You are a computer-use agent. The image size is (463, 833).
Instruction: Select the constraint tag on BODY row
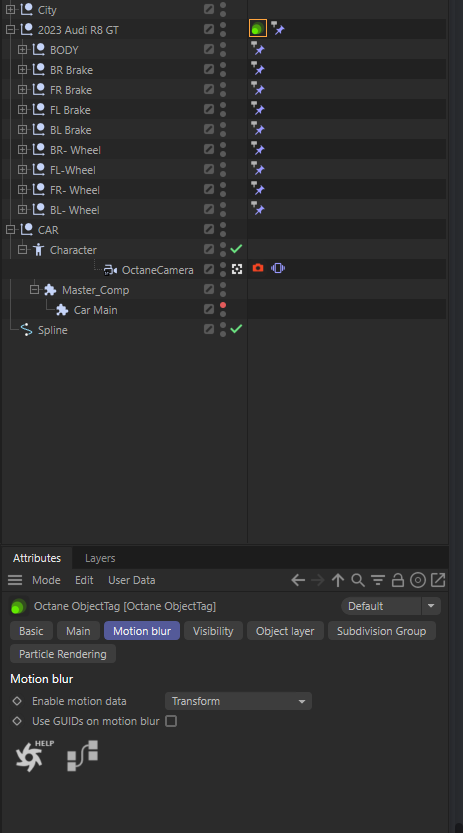pos(258,49)
